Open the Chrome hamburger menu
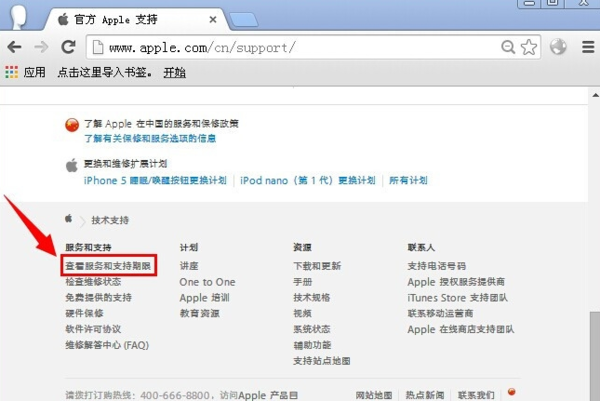 [x=588, y=47]
